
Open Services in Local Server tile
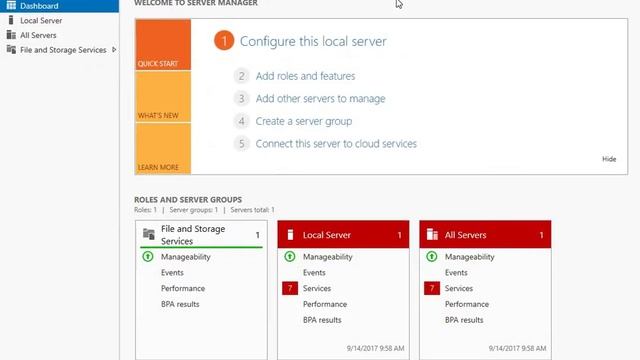pos(317,288)
